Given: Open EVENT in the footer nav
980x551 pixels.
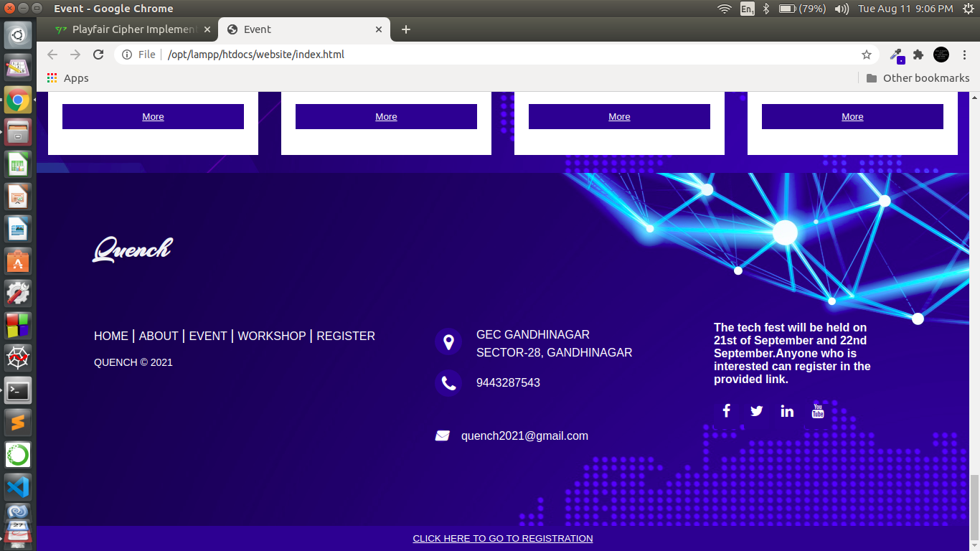Looking at the screenshot, I should [x=208, y=336].
